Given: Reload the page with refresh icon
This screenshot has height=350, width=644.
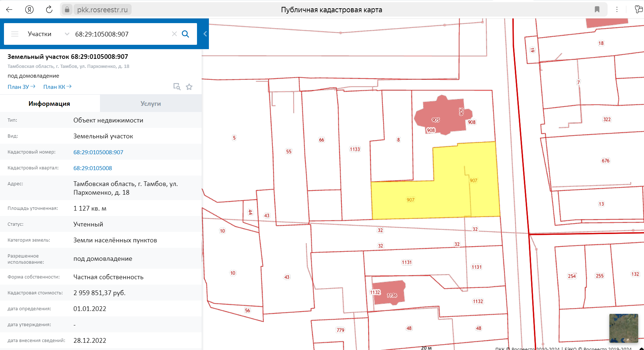Looking at the screenshot, I should pos(49,10).
